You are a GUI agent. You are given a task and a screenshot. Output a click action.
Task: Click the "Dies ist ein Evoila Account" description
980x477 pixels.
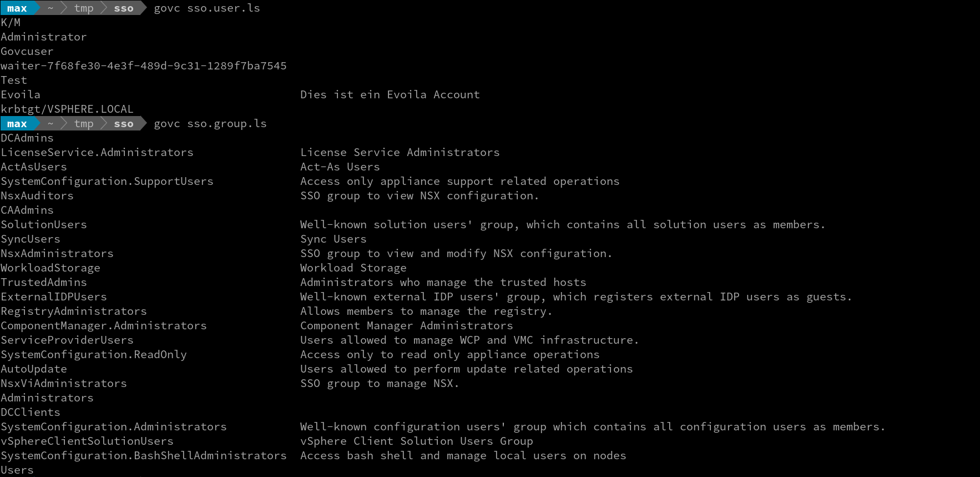coord(390,95)
